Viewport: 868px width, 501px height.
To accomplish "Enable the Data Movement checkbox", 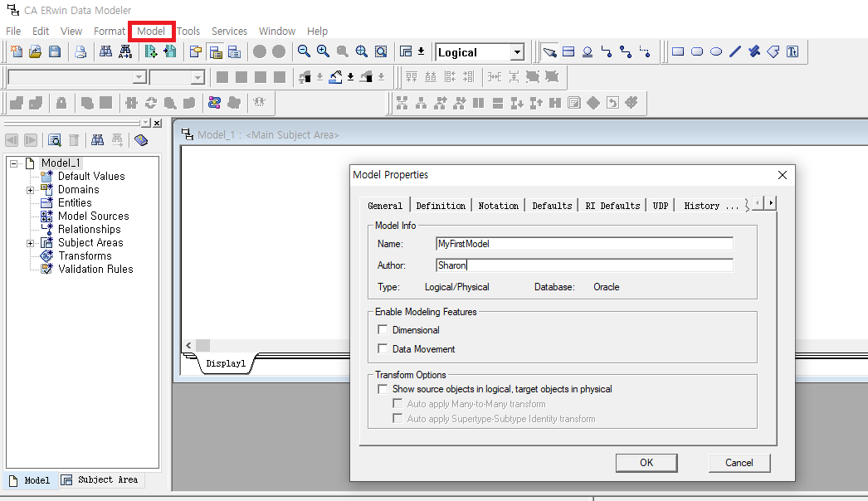I will pos(383,348).
